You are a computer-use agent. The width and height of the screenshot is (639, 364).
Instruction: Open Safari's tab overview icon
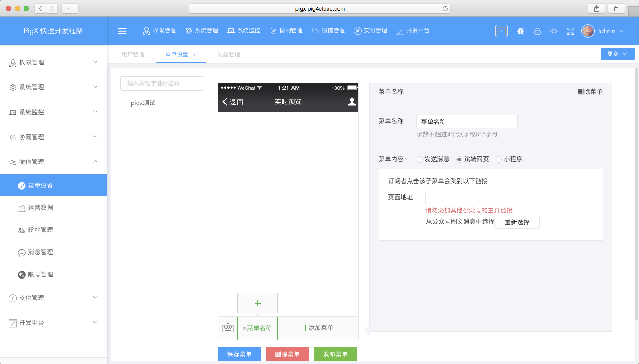pos(616,8)
